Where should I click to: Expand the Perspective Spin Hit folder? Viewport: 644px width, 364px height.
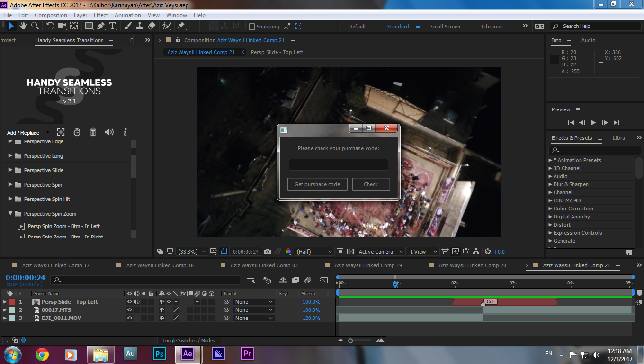click(10, 199)
